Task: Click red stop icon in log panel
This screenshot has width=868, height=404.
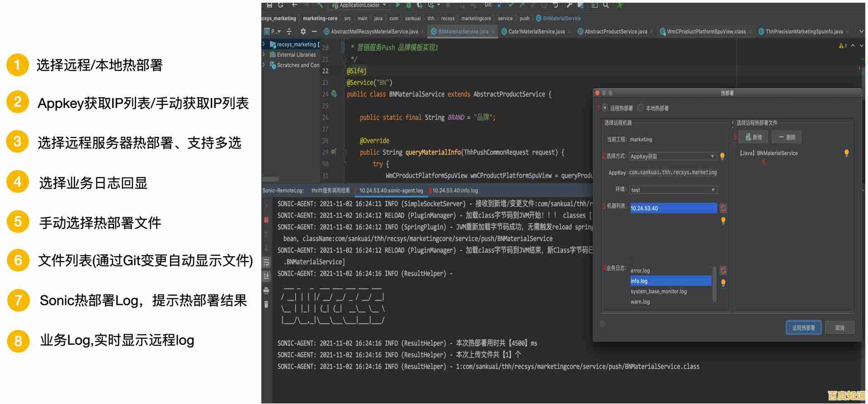Action: [266, 220]
